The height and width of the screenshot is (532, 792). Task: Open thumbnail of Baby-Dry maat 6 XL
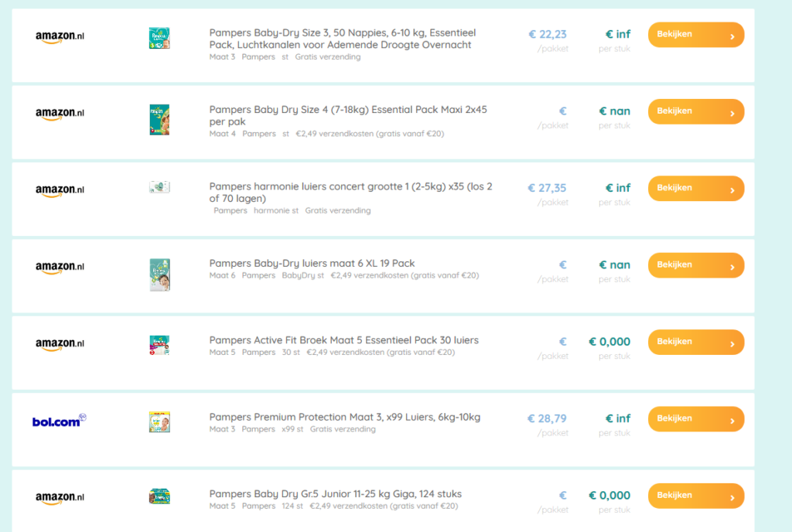(x=159, y=275)
